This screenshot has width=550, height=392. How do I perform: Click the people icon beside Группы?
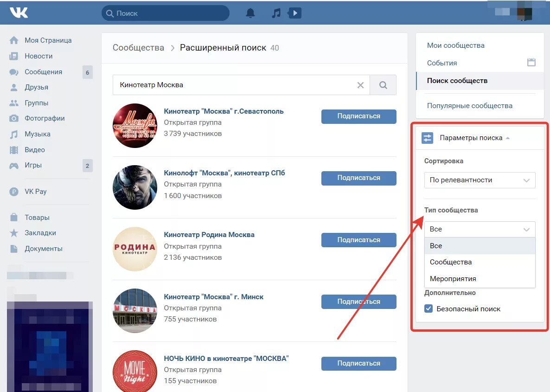pos(13,103)
